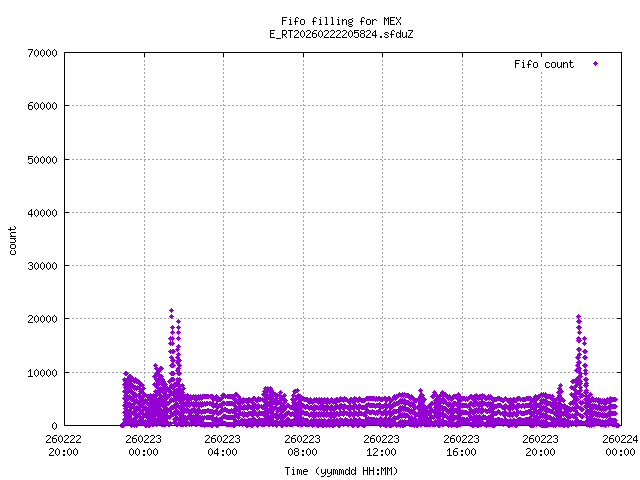Image resolution: width=640 pixels, height=480 pixels.
Task: Select the 260223 04:00 time tick label
Action: click(x=223, y=444)
